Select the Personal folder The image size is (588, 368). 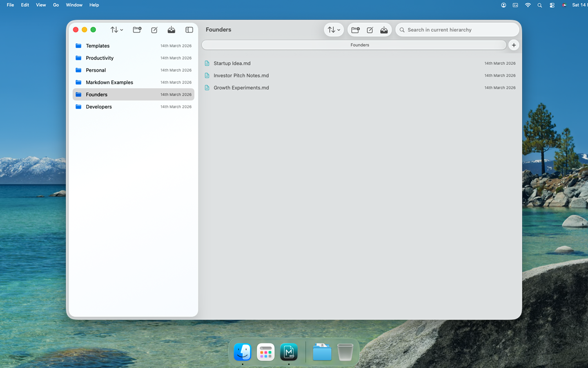point(134,70)
